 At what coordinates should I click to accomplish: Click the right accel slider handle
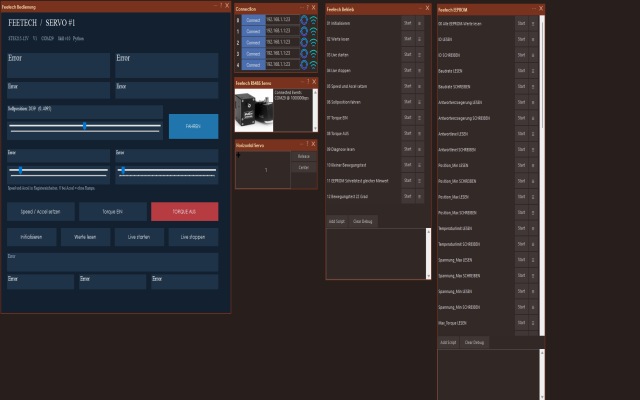tap(123, 170)
